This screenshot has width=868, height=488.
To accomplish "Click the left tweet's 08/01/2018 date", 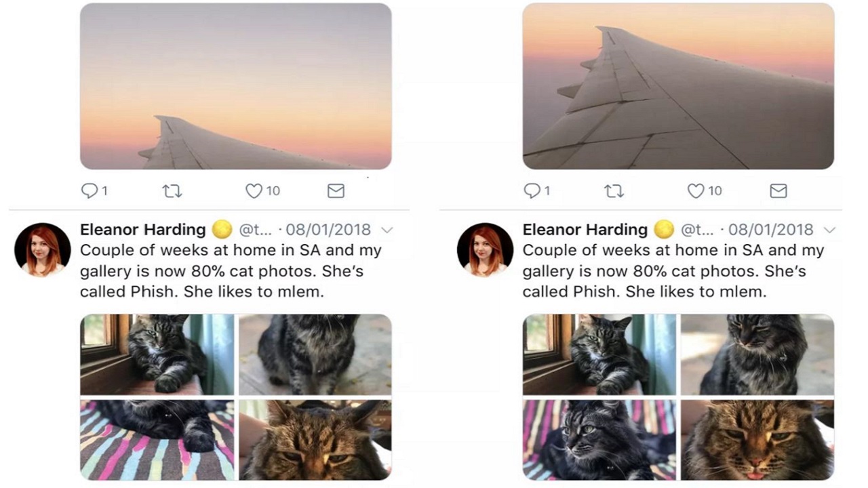I will pos(328,230).
